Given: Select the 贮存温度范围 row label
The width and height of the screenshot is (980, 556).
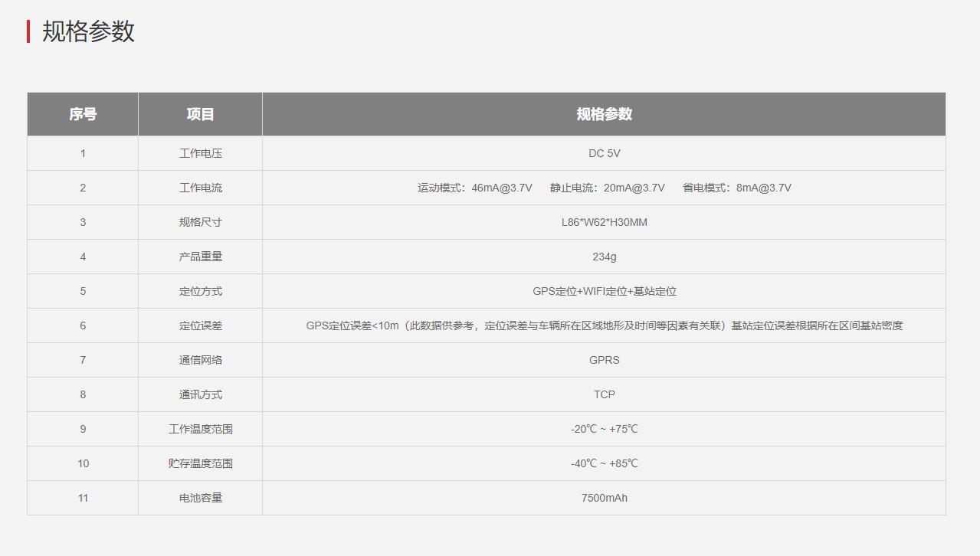Looking at the screenshot, I should tap(200, 463).
